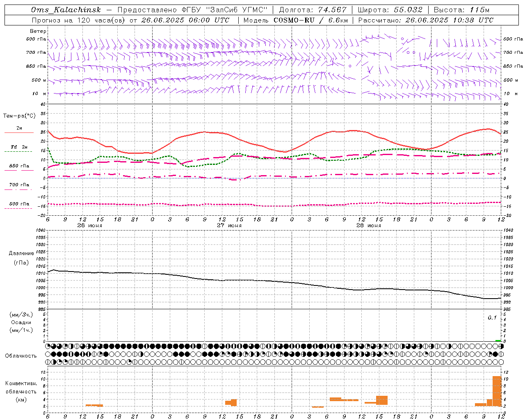Click the 'Модель COSMO-RU / 6.6км' label

[x=296, y=20]
